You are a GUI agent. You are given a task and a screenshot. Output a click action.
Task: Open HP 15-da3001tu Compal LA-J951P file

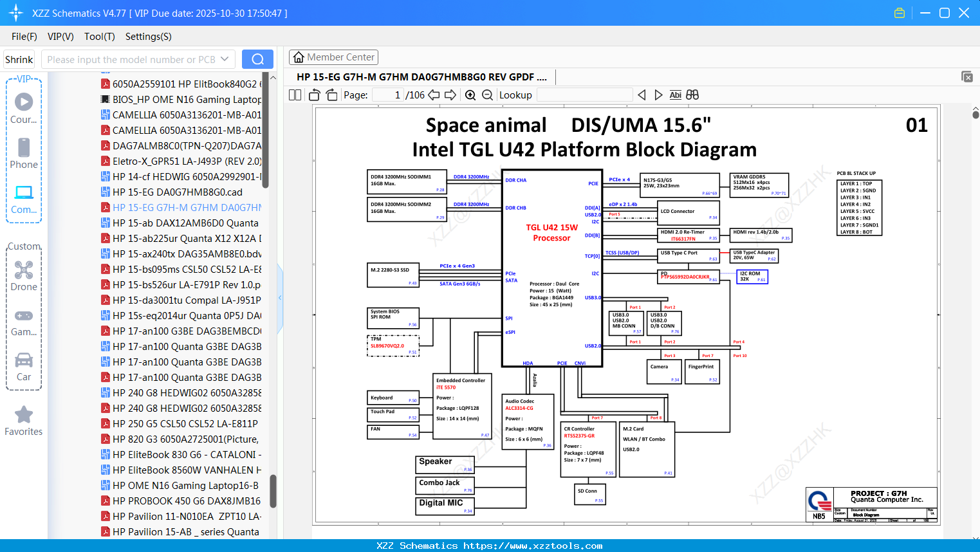click(181, 300)
